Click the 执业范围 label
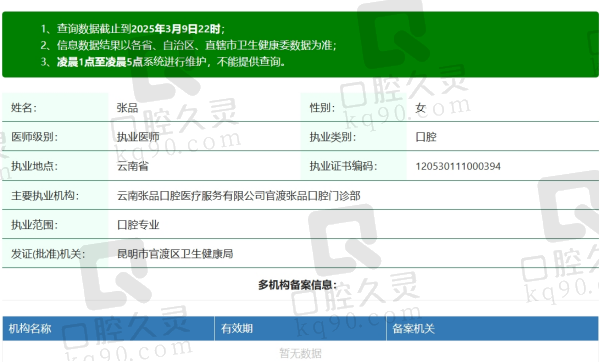600x362 pixels. (x=34, y=225)
